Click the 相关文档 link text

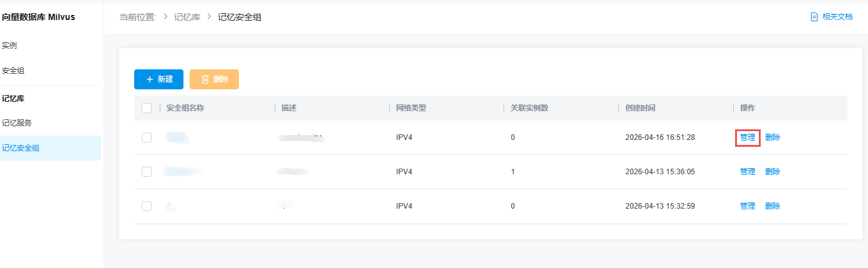pos(837,17)
